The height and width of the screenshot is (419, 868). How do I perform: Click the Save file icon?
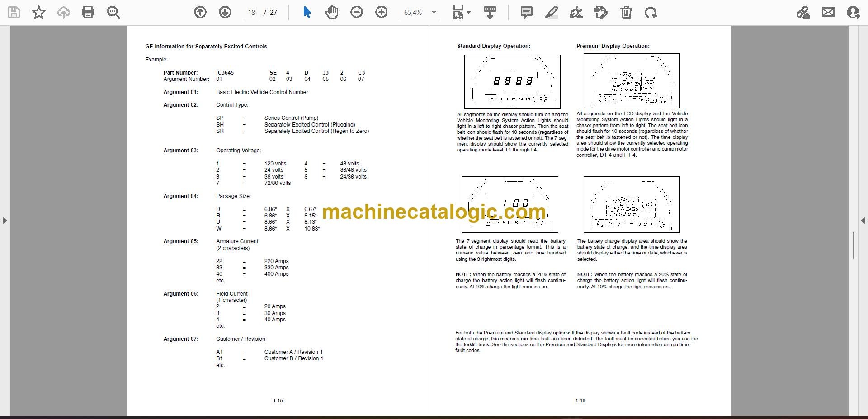point(14,12)
